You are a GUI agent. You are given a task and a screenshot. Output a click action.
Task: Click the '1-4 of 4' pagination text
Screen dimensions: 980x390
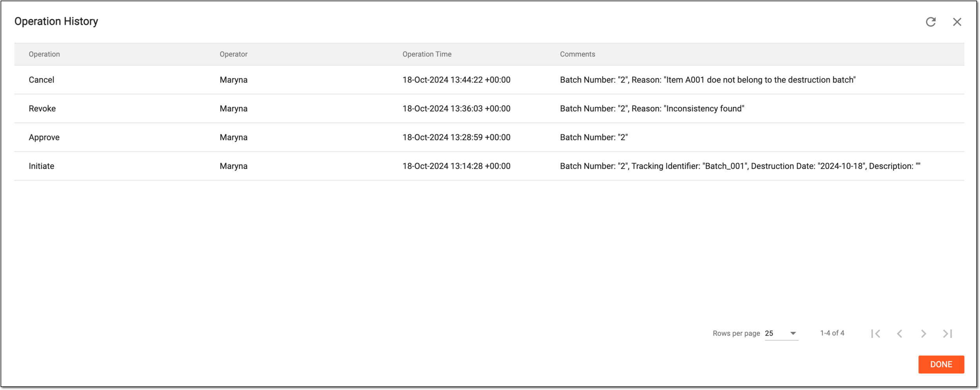coord(832,333)
